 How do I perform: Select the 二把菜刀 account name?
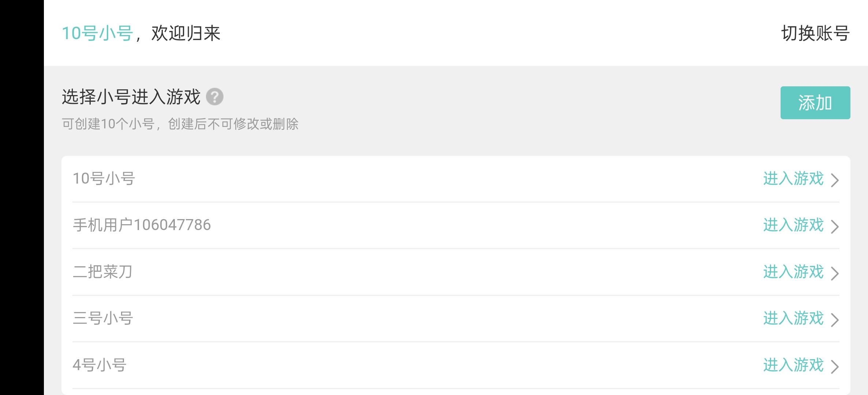(x=102, y=272)
